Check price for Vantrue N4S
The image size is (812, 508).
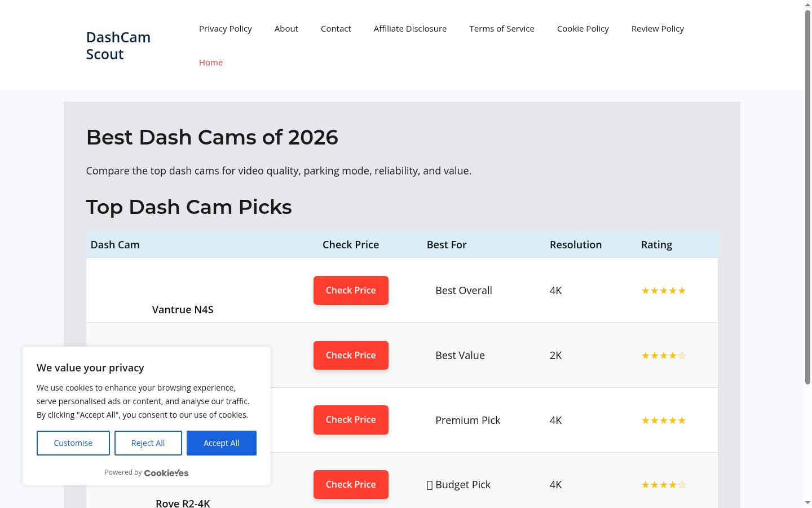coord(351,290)
